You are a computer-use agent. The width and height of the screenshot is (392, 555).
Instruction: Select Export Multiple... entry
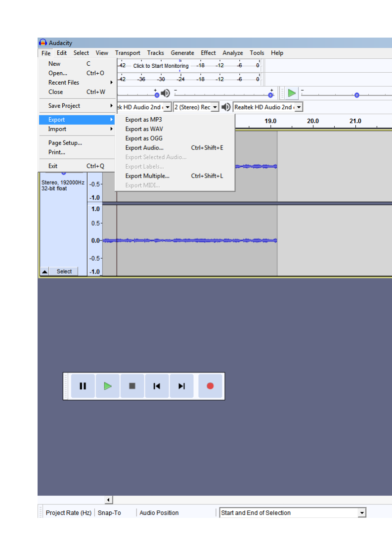click(175, 176)
